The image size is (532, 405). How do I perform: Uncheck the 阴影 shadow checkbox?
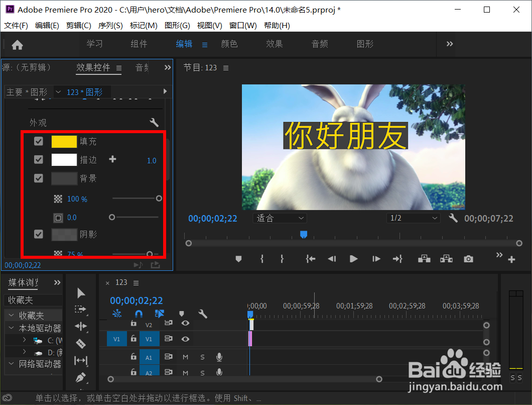(x=39, y=234)
